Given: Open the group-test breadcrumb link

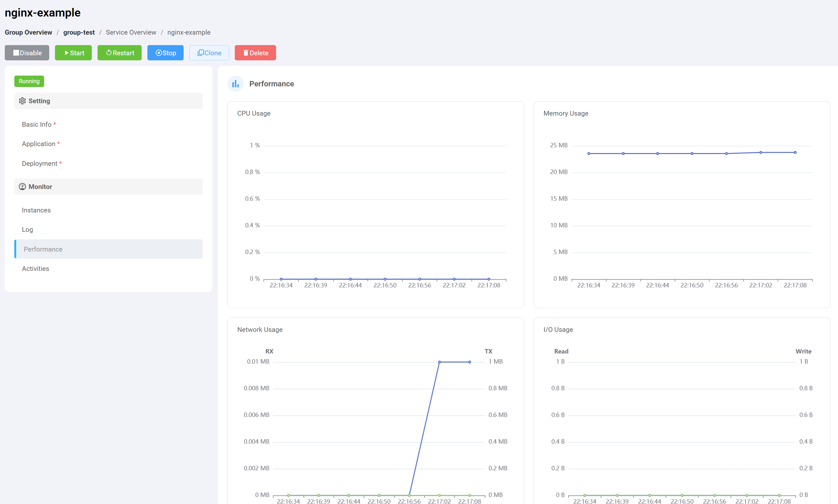Looking at the screenshot, I should pyautogui.click(x=79, y=32).
